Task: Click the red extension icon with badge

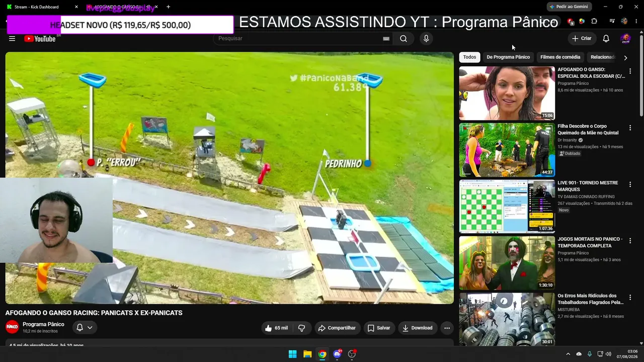Action: tap(570, 22)
